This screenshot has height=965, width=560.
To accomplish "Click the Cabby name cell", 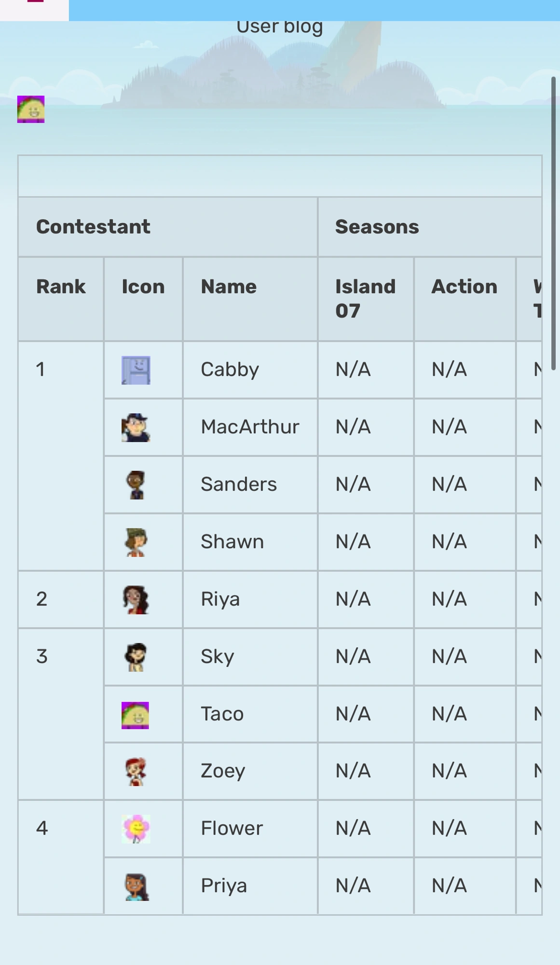I will tap(230, 370).
